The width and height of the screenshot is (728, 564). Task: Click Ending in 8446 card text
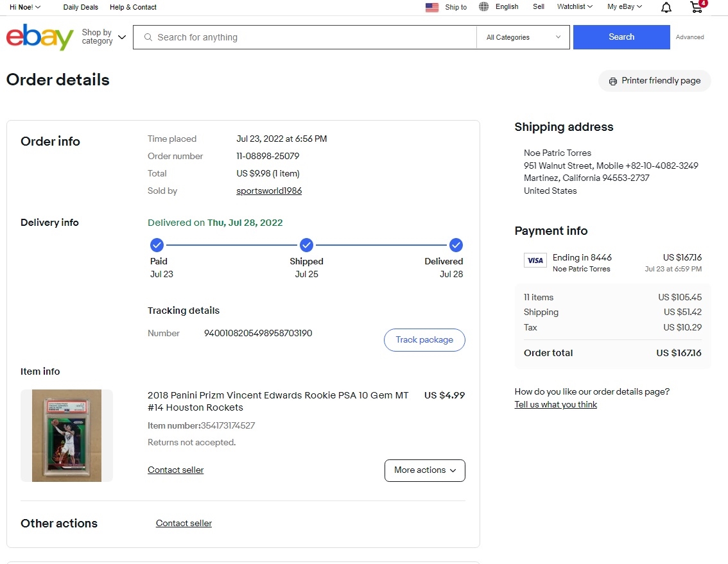coord(582,258)
